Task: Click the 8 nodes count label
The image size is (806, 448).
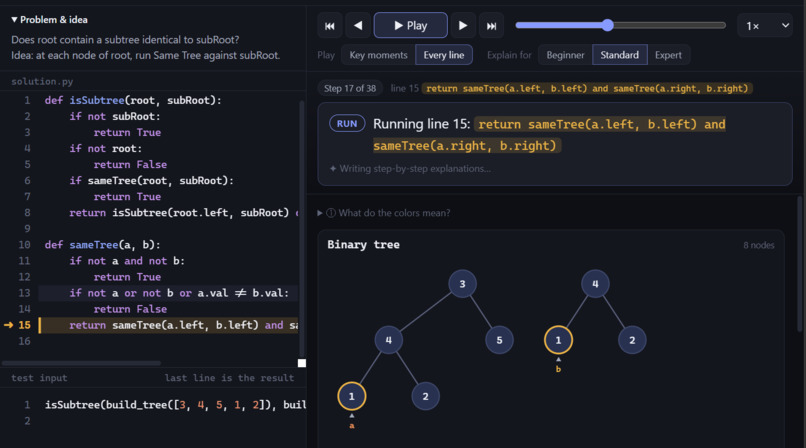Action: click(759, 246)
